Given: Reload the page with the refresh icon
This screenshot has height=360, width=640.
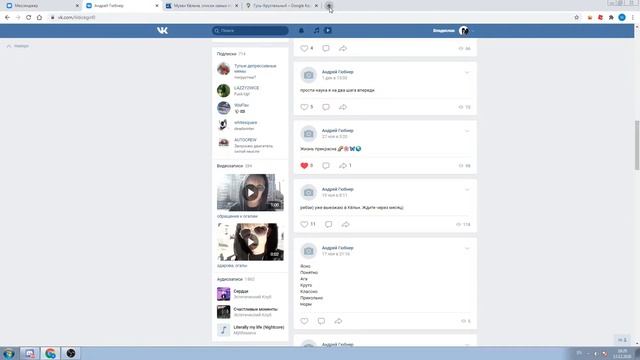Looking at the screenshot, I should point(29,18).
